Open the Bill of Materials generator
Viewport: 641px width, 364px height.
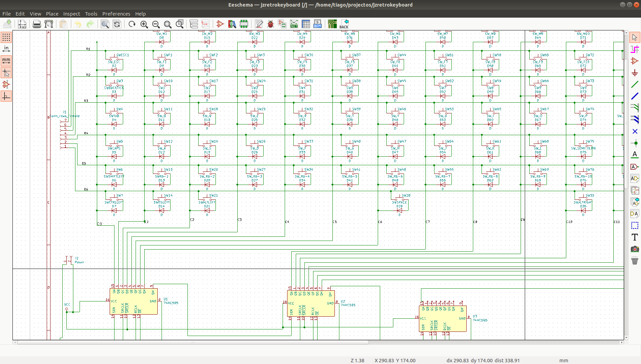coord(317,24)
